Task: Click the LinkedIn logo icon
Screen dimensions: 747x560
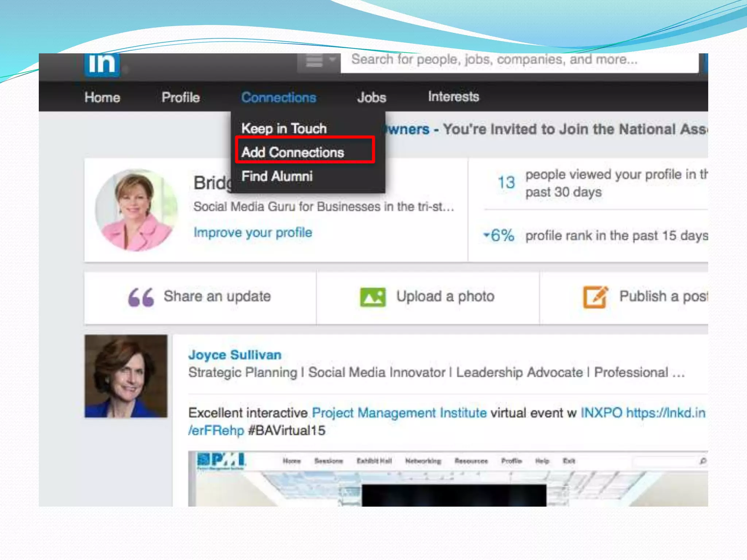Action: [x=102, y=65]
